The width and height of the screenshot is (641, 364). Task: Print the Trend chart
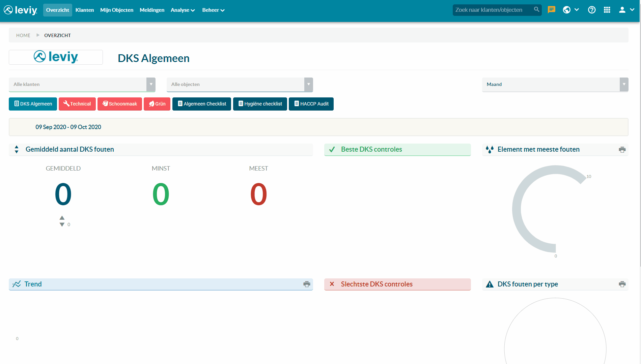pyautogui.click(x=307, y=284)
